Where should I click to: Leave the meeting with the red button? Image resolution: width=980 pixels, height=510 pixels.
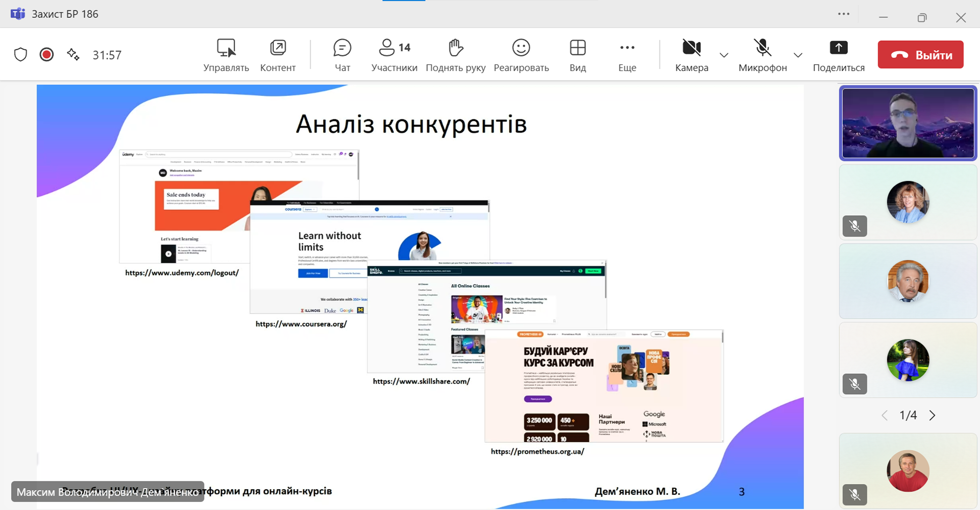pyautogui.click(x=920, y=55)
